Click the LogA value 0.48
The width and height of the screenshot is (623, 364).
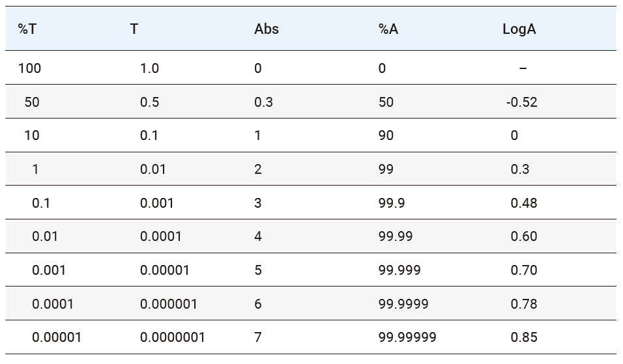tap(524, 203)
